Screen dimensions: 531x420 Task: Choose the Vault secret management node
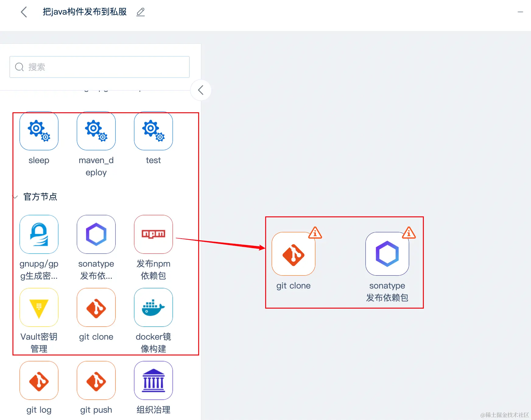(x=39, y=307)
